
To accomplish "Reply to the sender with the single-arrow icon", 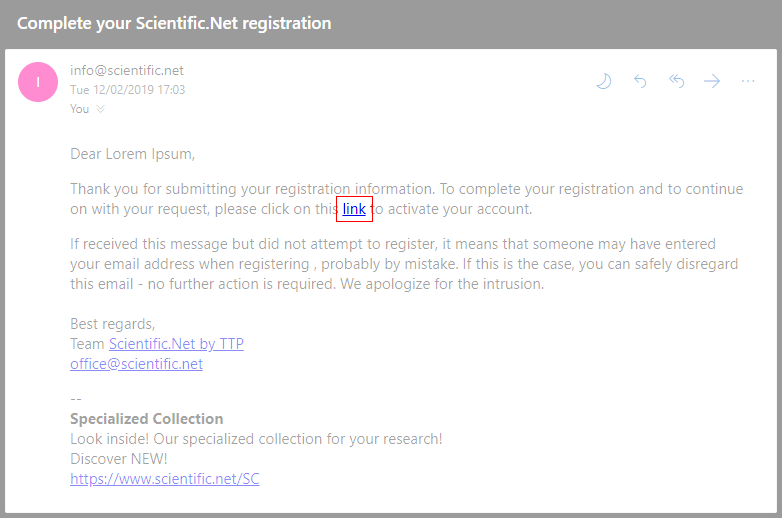I will click(x=640, y=82).
